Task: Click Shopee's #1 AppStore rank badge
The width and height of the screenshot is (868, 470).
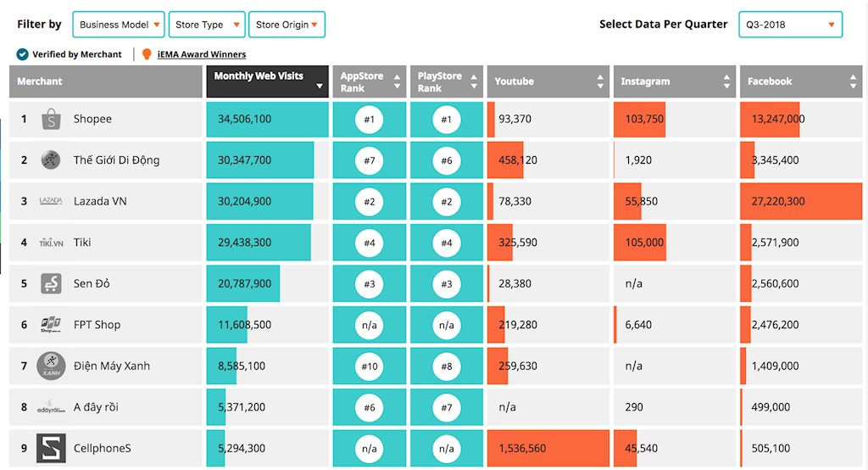Action: point(369,120)
